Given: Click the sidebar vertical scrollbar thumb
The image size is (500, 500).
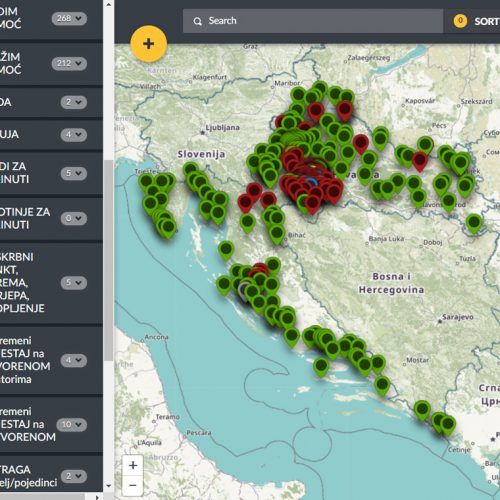Looking at the screenshot, I should (109, 260).
